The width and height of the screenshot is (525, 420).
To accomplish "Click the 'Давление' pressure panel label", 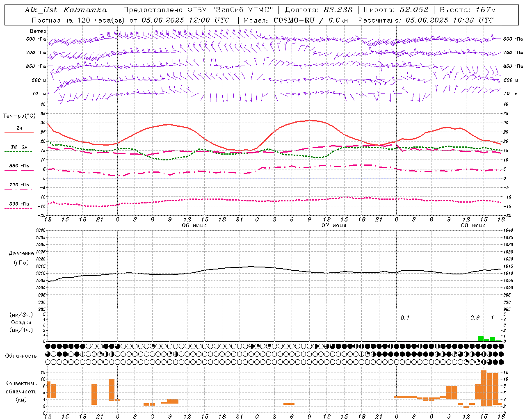I will (21, 253).
